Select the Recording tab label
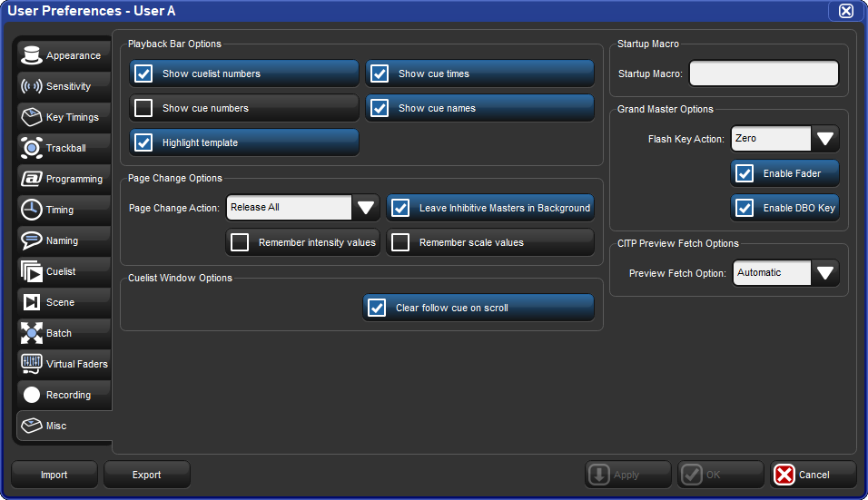This screenshot has width=868, height=500. (69, 395)
